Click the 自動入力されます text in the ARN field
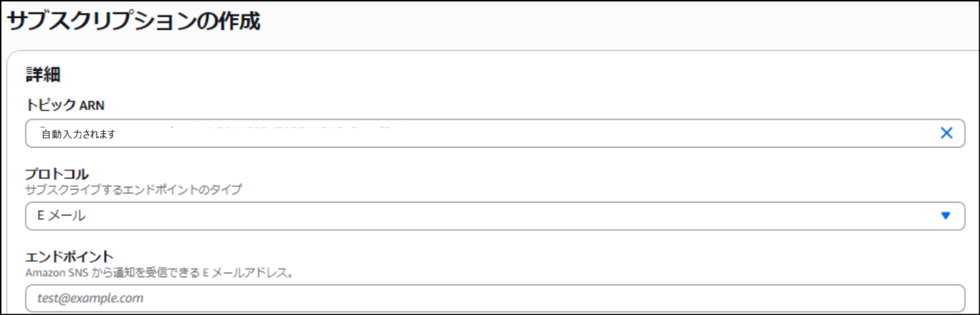Image resolution: width=980 pixels, height=315 pixels. point(79,134)
